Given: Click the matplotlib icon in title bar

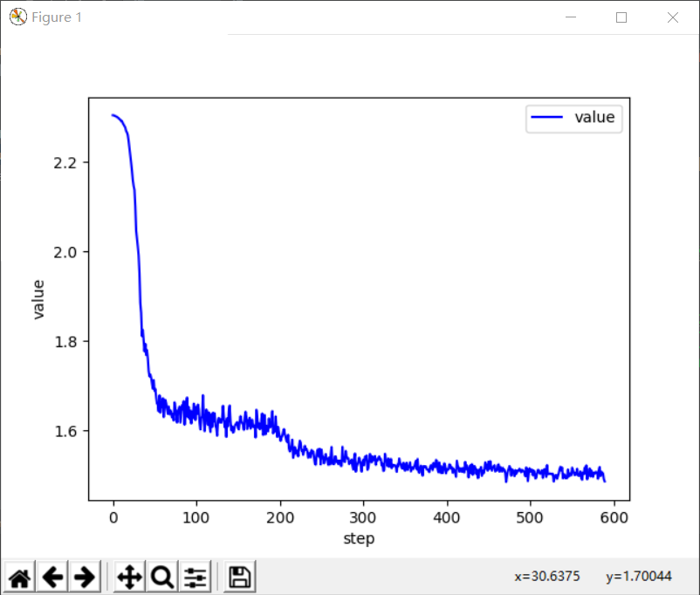Looking at the screenshot, I should pyautogui.click(x=17, y=17).
